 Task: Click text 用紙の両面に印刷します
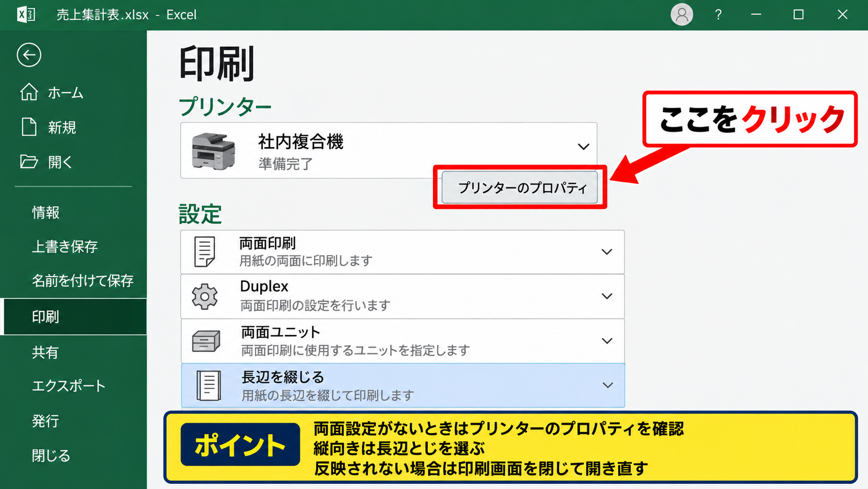click(306, 260)
